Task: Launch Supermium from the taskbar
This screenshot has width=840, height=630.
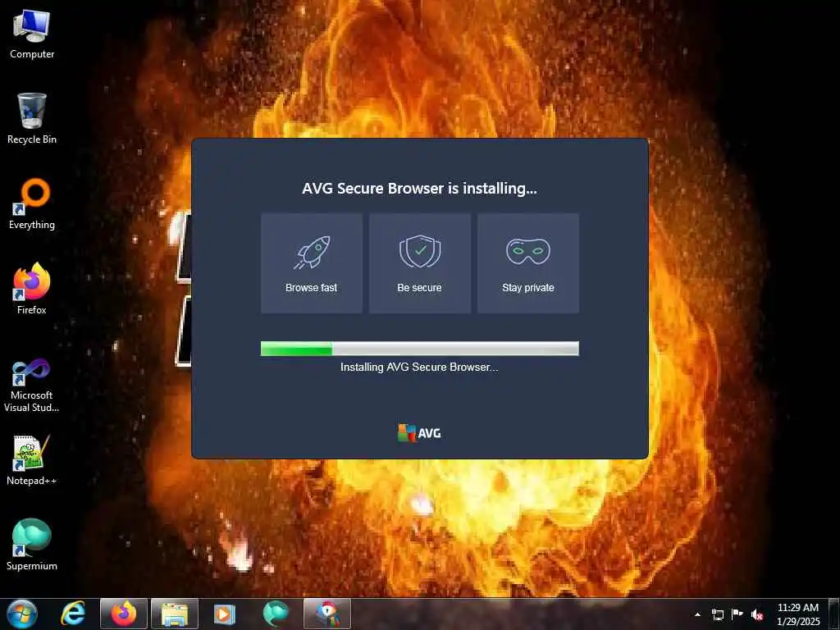Action: click(x=276, y=614)
